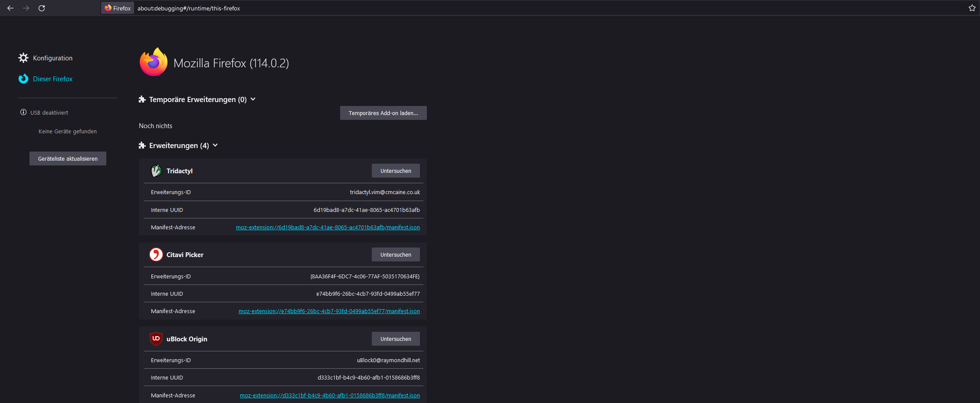The height and width of the screenshot is (403, 980).
Task: Select the Citavi Picker extension ID value
Action: click(x=365, y=276)
